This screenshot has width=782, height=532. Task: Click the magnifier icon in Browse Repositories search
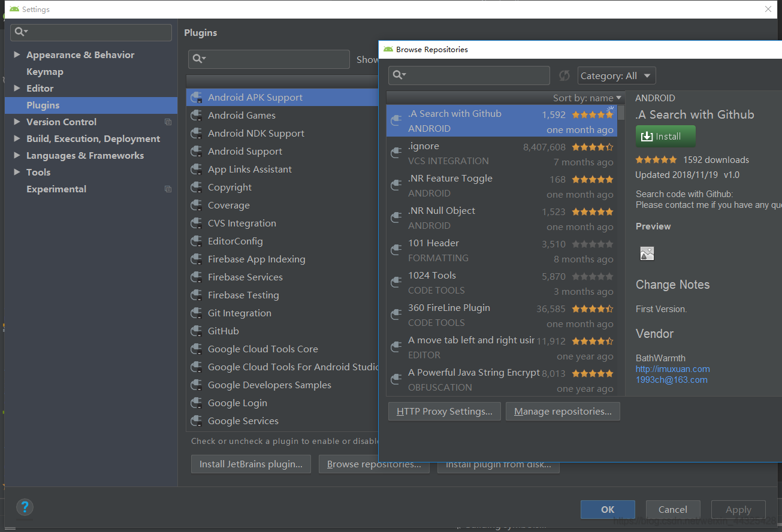pos(398,75)
